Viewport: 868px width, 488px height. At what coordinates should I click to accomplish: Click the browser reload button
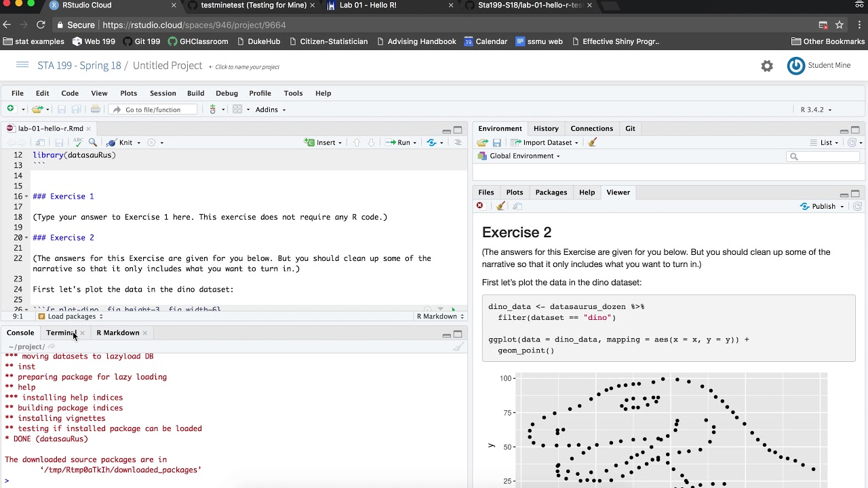(x=41, y=25)
